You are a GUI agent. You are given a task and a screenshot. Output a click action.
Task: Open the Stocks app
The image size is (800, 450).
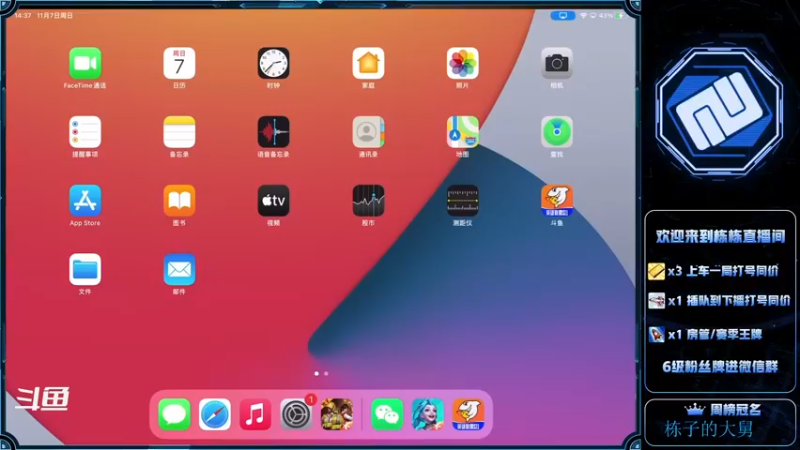(368, 201)
